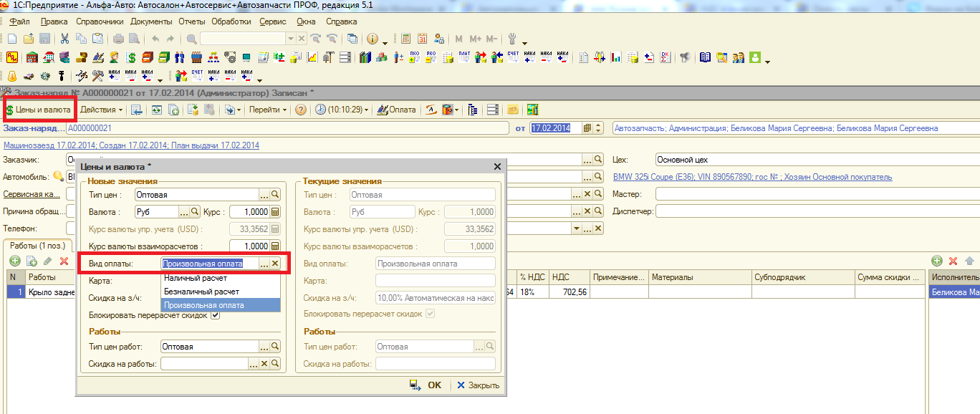Open the Отчеты menu
980x414 pixels.
point(191,21)
